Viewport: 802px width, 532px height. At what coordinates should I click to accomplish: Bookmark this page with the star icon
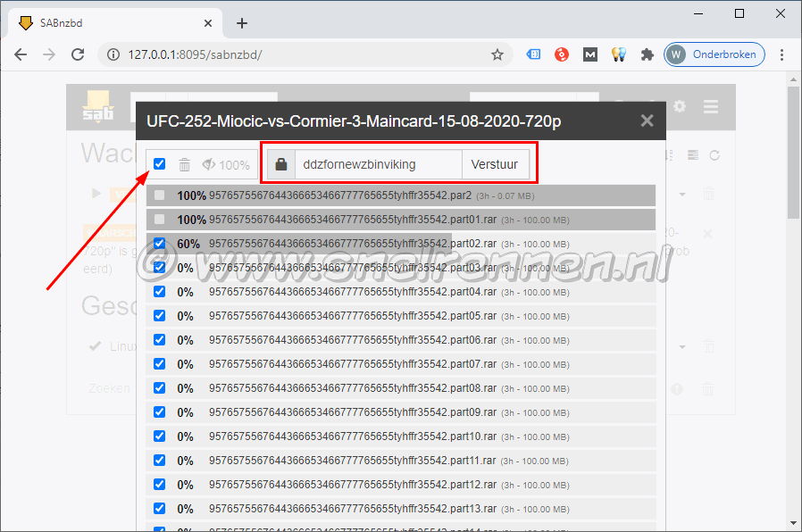pyautogui.click(x=497, y=54)
